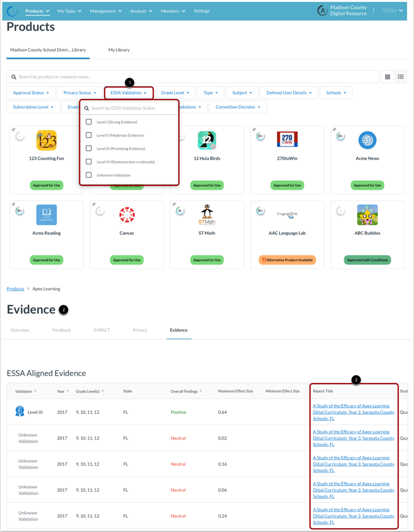Click B+ grade badge on Acme News card
Screen dimensions: 414x532
(x=341, y=137)
